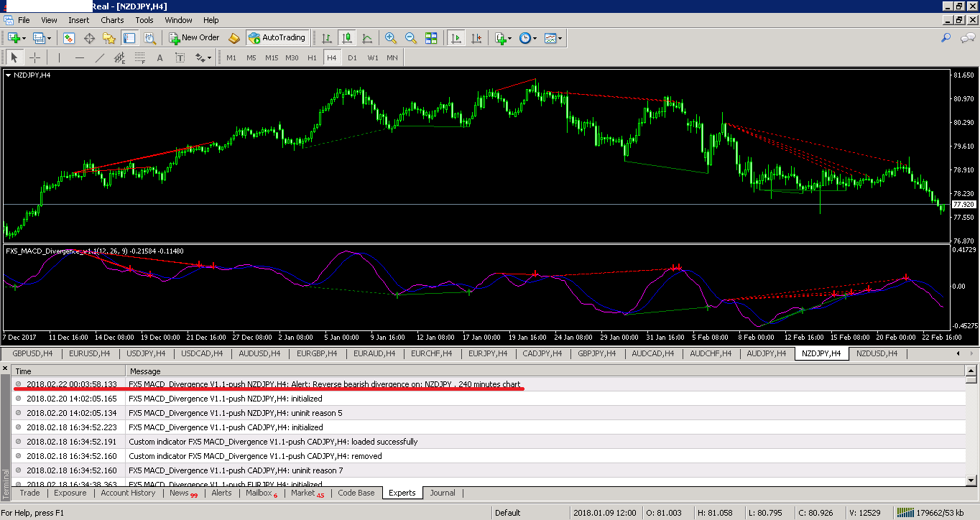Select the Fibonacci Retracement tool
980x520 pixels.
coord(141,57)
